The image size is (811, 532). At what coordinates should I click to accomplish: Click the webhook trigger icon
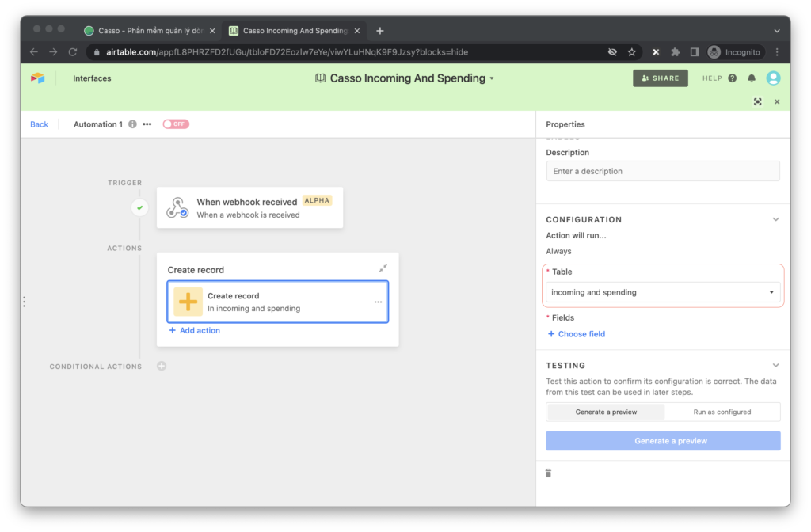tap(177, 208)
